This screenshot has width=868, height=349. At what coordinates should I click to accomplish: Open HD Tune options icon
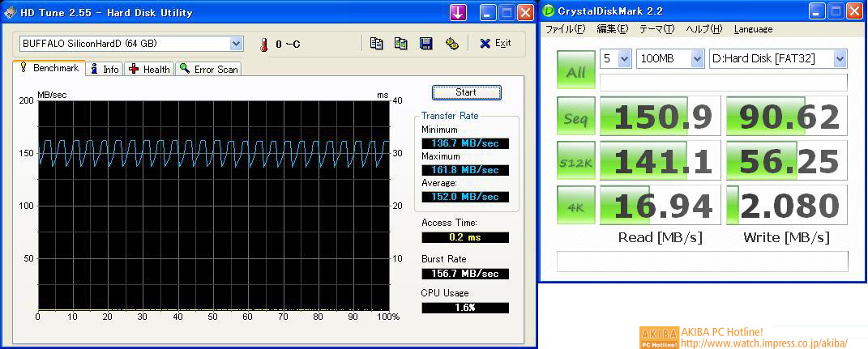[x=451, y=44]
